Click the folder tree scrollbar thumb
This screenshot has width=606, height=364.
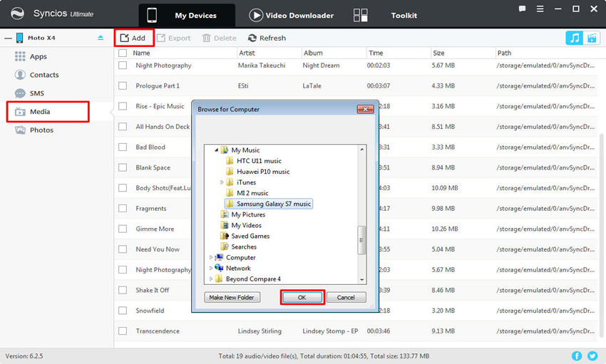coord(361,240)
